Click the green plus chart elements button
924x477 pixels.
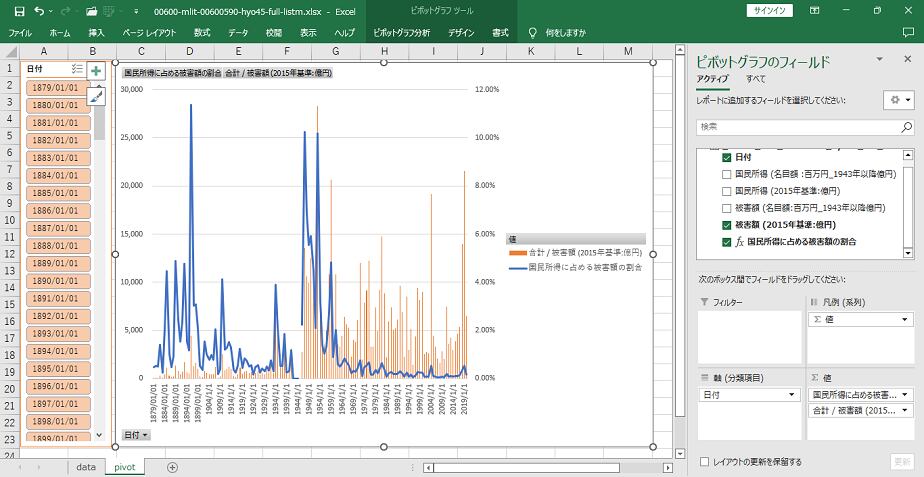click(96, 71)
